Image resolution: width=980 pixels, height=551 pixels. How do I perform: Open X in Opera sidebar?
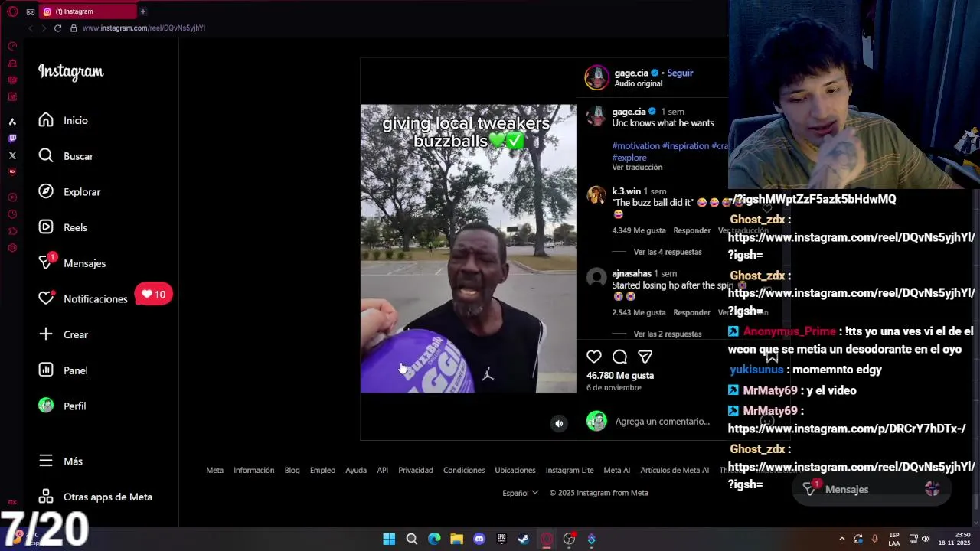click(12, 155)
